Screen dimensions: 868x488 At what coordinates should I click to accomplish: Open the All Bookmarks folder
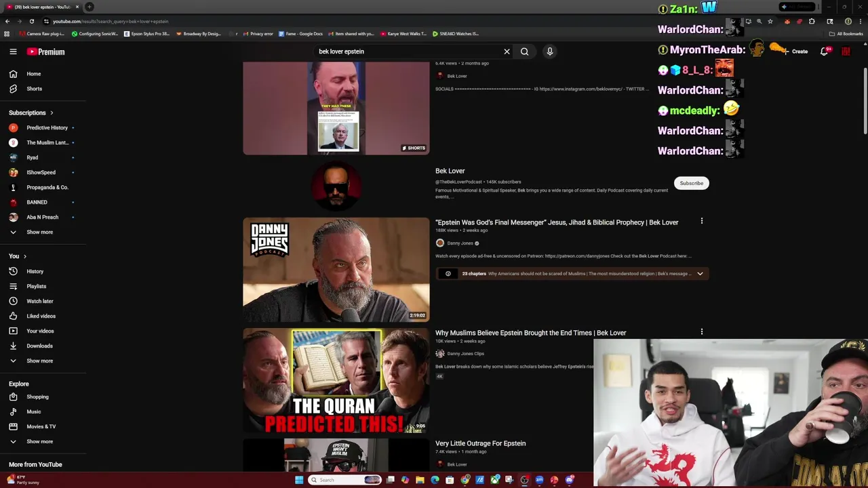(x=846, y=33)
